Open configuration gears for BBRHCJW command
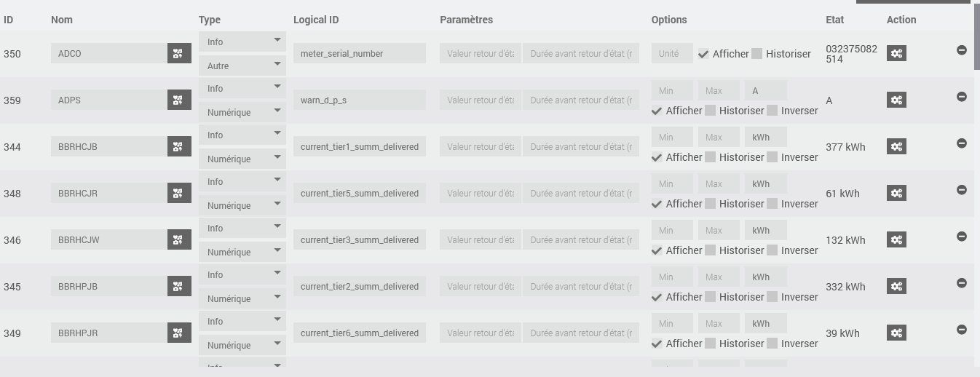Image resolution: width=980 pixels, height=377 pixels. pos(896,239)
